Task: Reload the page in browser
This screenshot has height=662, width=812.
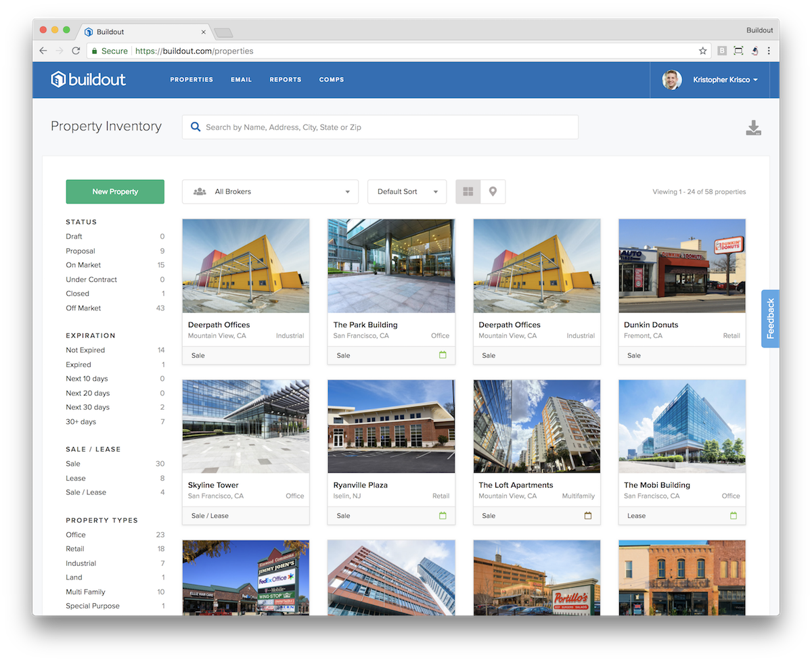Action: pyautogui.click(x=76, y=51)
